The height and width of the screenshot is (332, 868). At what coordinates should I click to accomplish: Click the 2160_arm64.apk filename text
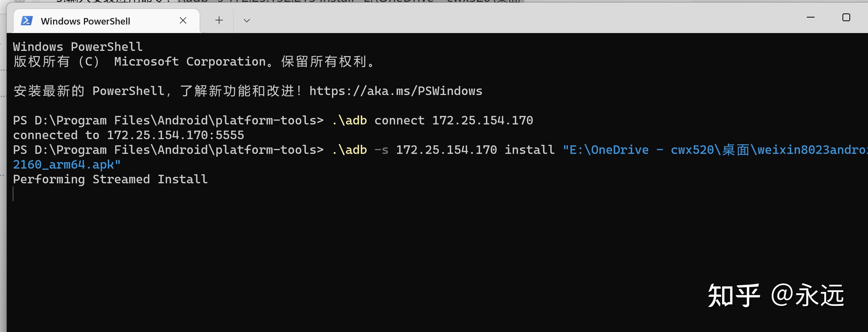pos(67,165)
